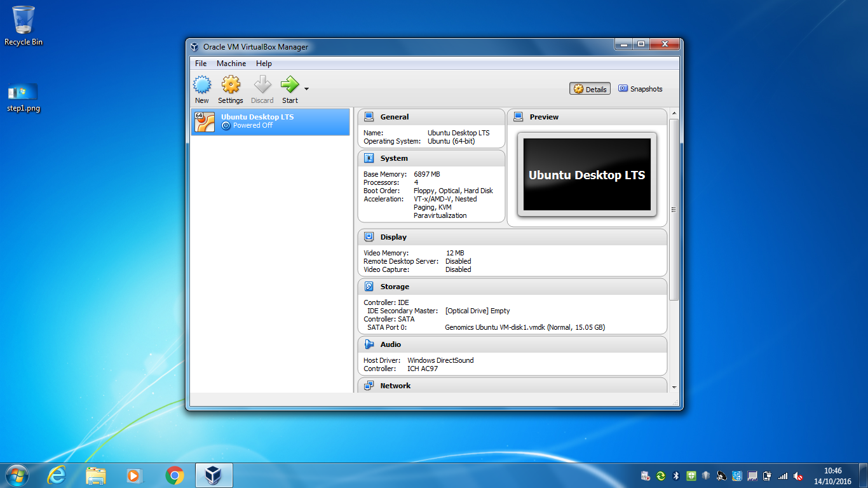Open the Network section header
868x488 pixels.
395,386
